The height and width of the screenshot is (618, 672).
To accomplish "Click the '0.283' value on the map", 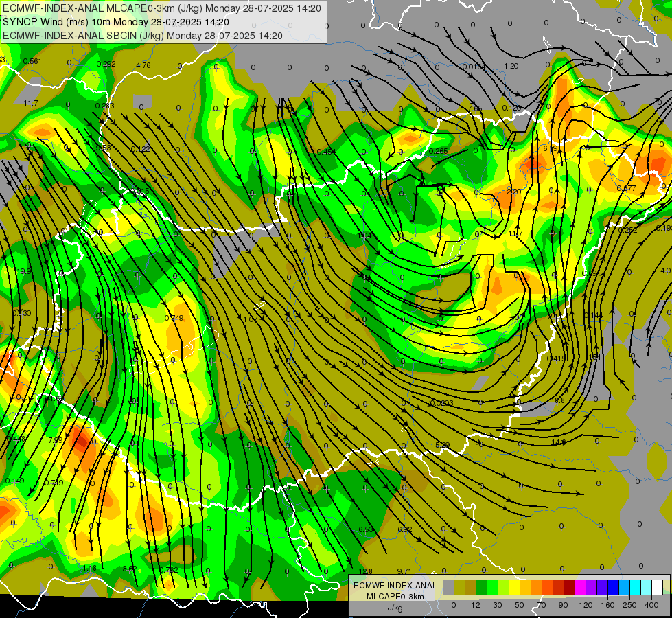I will pos(104,106).
